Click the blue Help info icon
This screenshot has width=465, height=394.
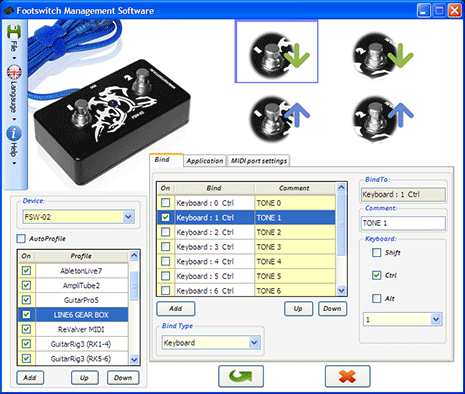pos(14,134)
